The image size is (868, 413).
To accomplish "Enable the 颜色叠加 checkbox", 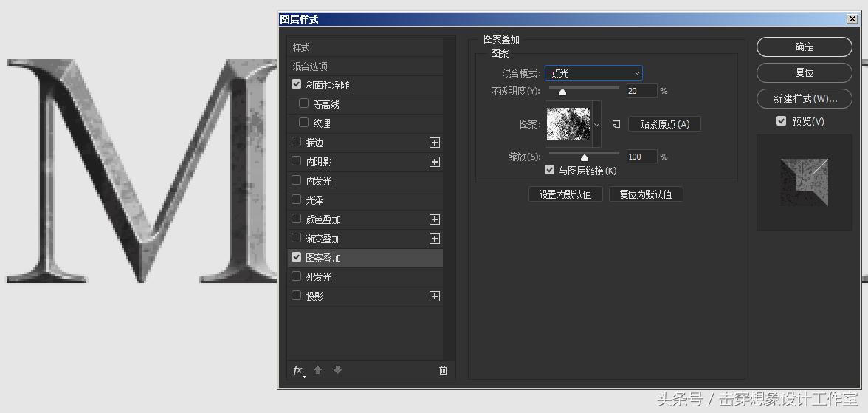I will (x=296, y=219).
